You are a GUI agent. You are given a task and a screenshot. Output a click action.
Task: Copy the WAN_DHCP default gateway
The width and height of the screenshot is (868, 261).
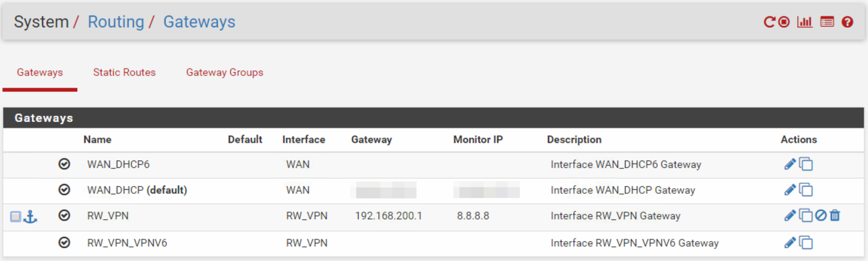[x=806, y=190]
